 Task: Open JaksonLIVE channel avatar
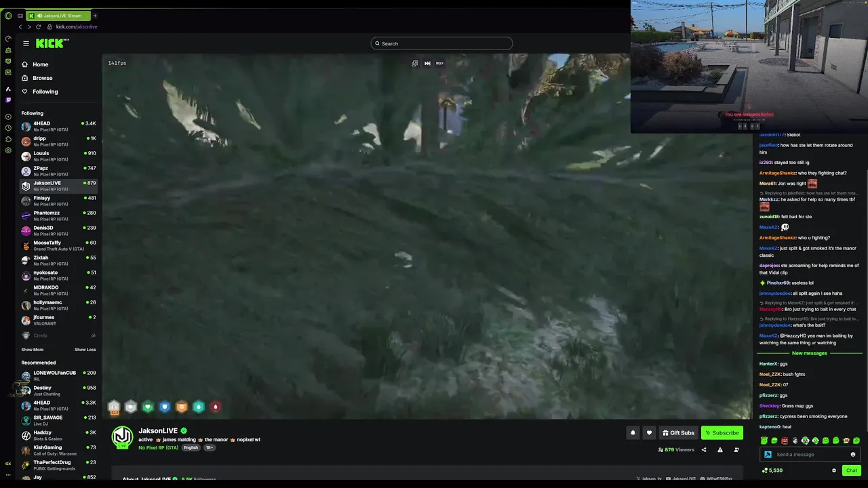122,437
